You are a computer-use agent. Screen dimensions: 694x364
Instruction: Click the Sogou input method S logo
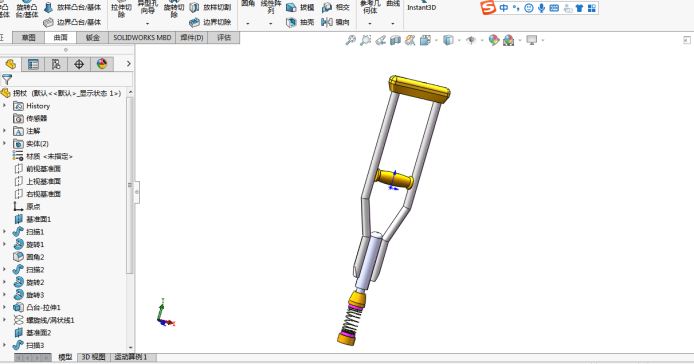click(x=488, y=8)
